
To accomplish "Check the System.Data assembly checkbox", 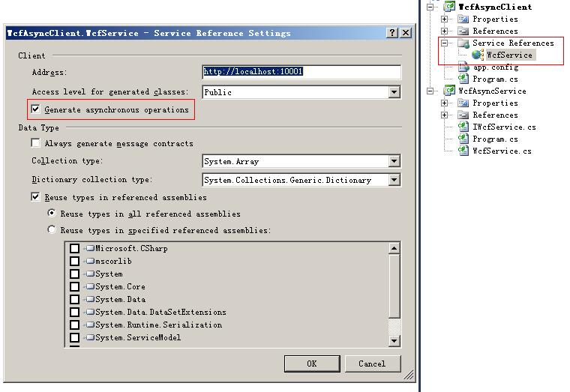I will 74,299.
